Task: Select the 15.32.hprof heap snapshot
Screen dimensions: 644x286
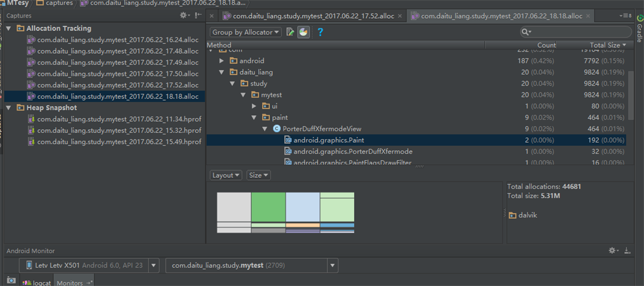Action: pyautogui.click(x=119, y=130)
